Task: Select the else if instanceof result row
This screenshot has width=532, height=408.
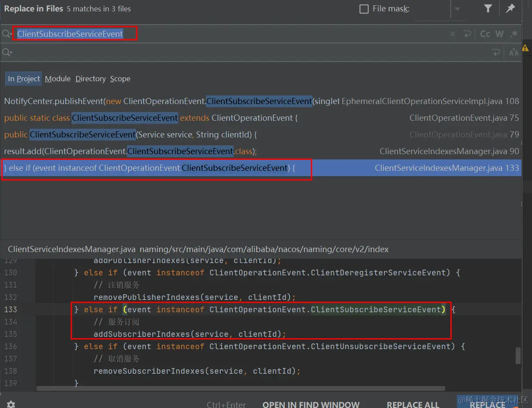Action: coord(261,168)
